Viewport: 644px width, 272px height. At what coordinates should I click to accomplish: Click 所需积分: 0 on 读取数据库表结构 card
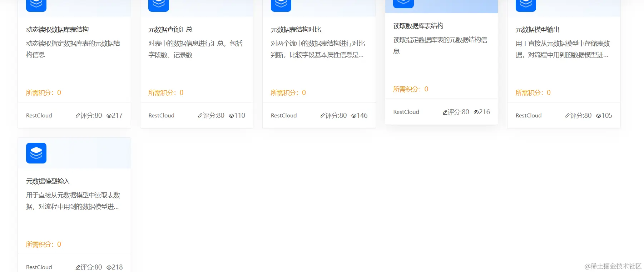coord(411,89)
